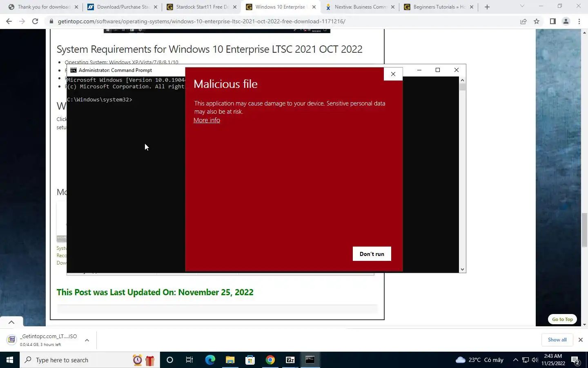The image size is (588, 368).
Task: Close the Beginners Tutorials tab
Action: tap(472, 7)
